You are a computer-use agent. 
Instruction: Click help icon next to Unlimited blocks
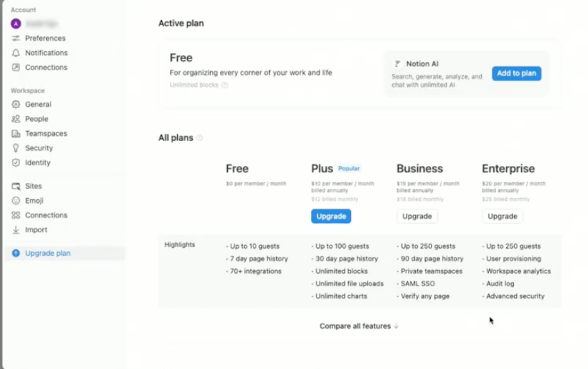pyautogui.click(x=225, y=85)
